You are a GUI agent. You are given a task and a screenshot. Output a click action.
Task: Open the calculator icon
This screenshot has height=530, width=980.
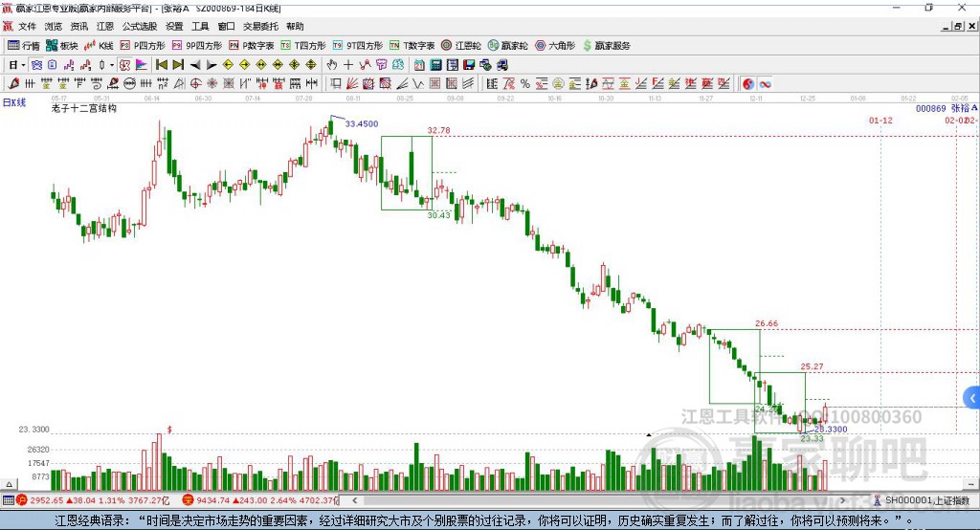[x=435, y=65]
